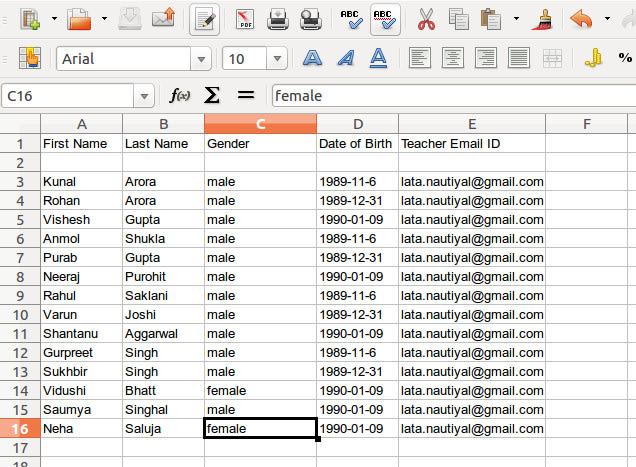Select the Cut scissors icon

click(x=427, y=19)
